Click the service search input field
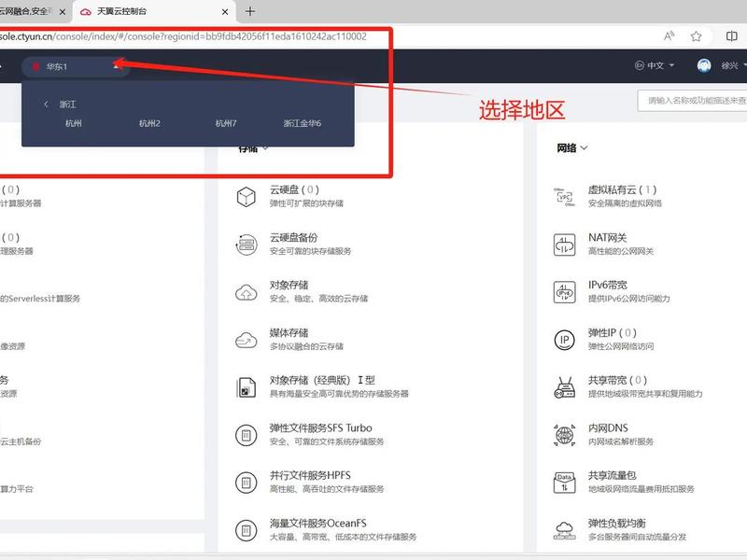 (x=692, y=101)
